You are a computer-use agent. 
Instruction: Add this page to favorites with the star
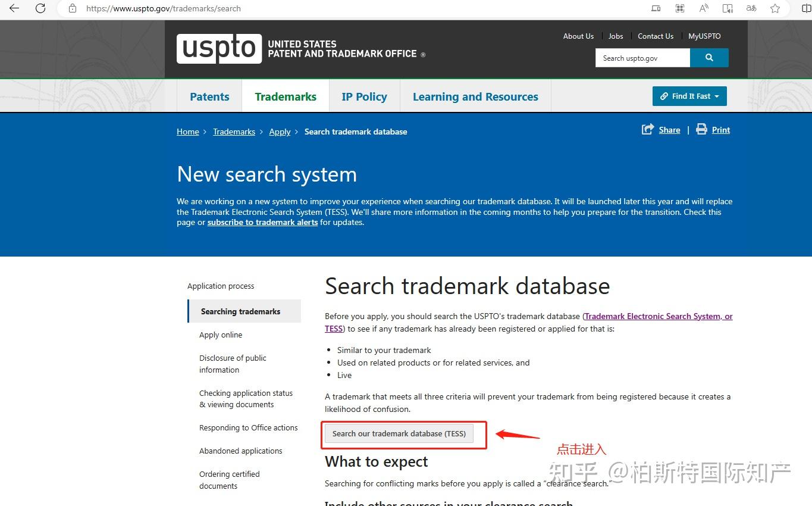[775, 8]
